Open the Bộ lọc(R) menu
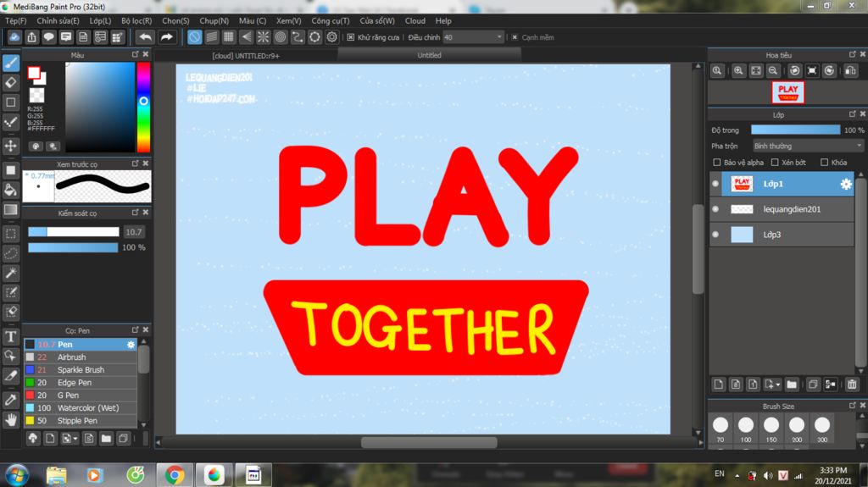Viewport: 868px width, 487px height. (136, 21)
